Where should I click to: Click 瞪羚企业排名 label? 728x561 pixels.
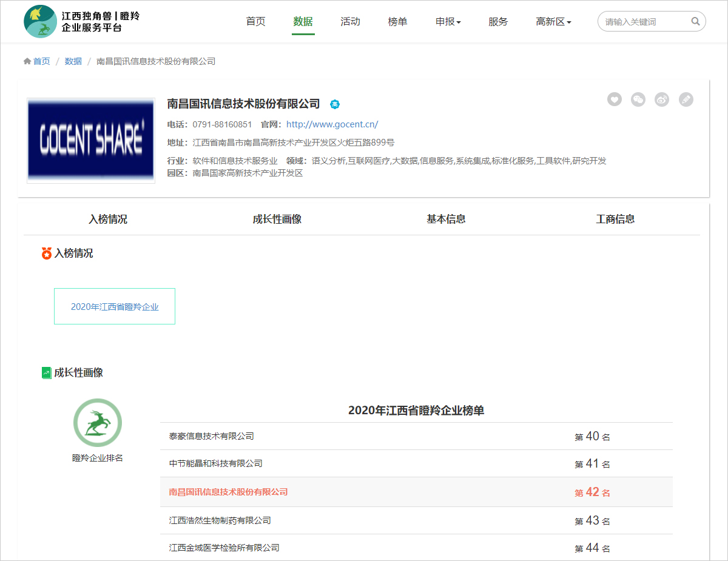[x=98, y=458]
